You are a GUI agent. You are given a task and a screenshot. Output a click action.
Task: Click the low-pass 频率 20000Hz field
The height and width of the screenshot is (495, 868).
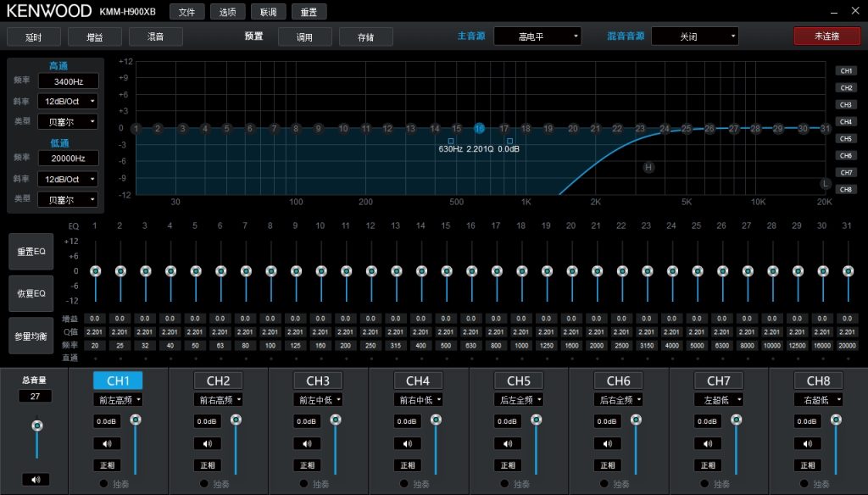(x=68, y=159)
